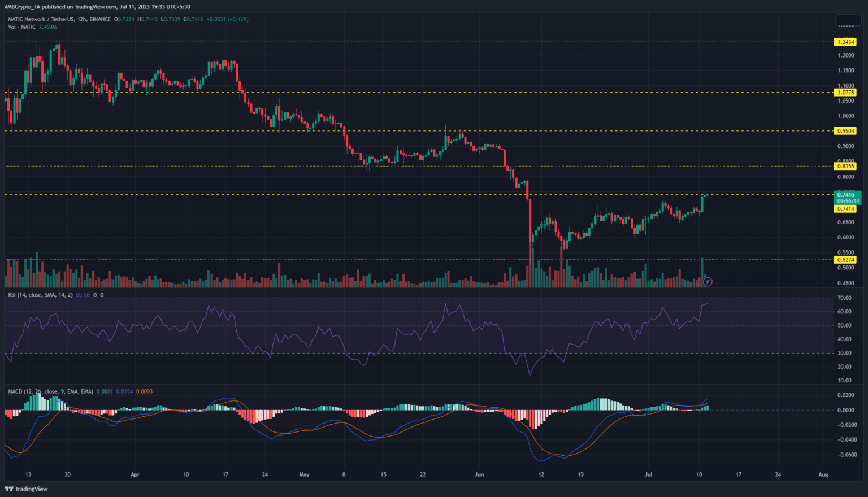This screenshot has height=497, width=868.
Task: Click the Jun label on time axis
Action: (x=479, y=474)
